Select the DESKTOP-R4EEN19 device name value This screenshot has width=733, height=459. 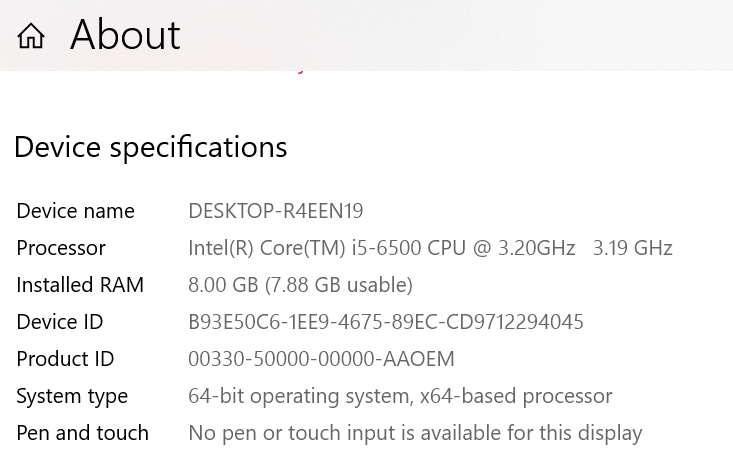[x=276, y=211]
